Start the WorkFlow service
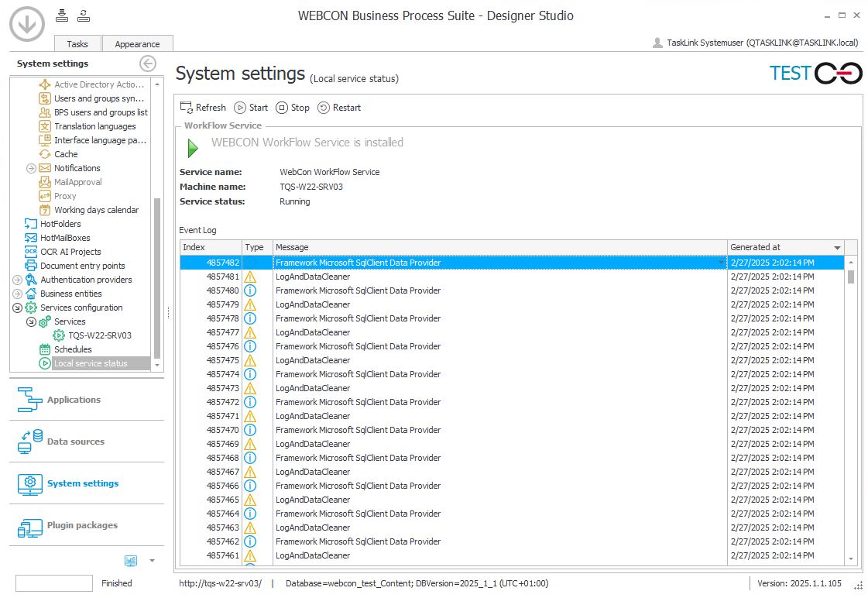 251,108
